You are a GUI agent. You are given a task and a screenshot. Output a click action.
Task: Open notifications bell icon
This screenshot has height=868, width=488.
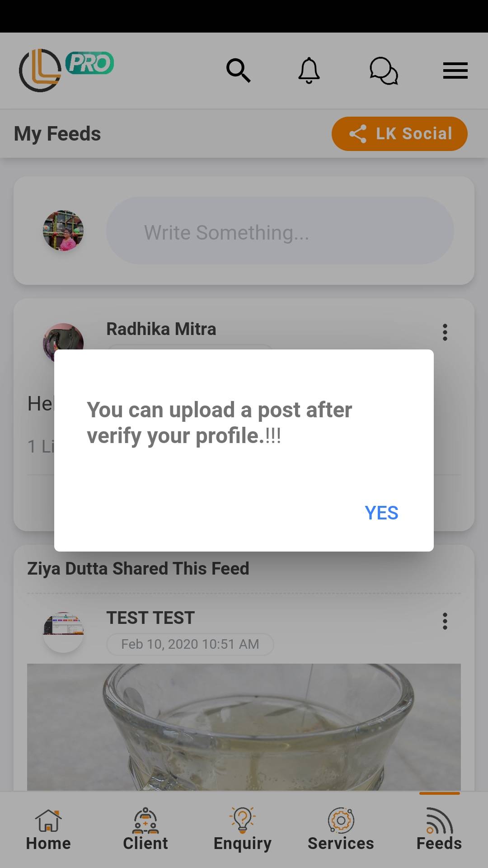point(309,71)
